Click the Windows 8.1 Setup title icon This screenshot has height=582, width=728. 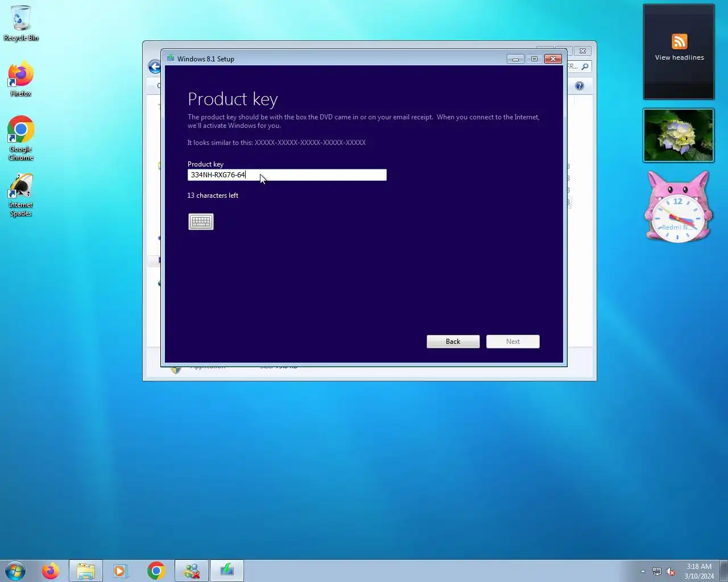[x=170, y=59]
